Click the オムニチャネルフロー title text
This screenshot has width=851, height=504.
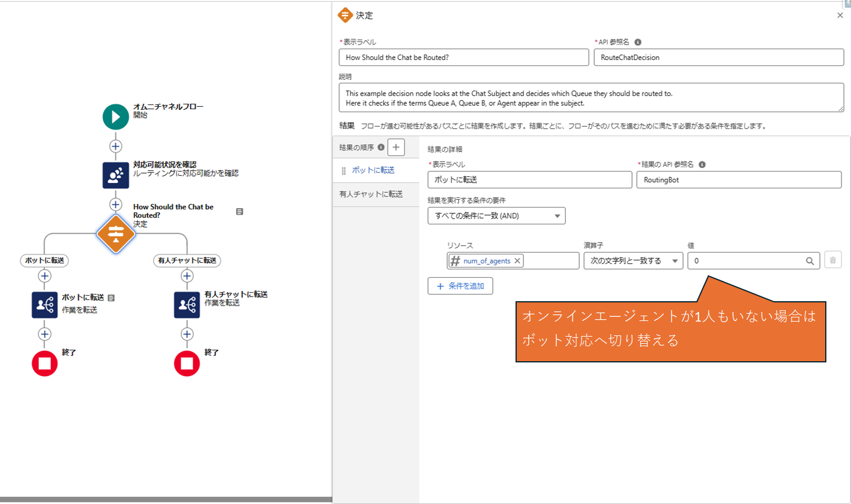(168, 107)
